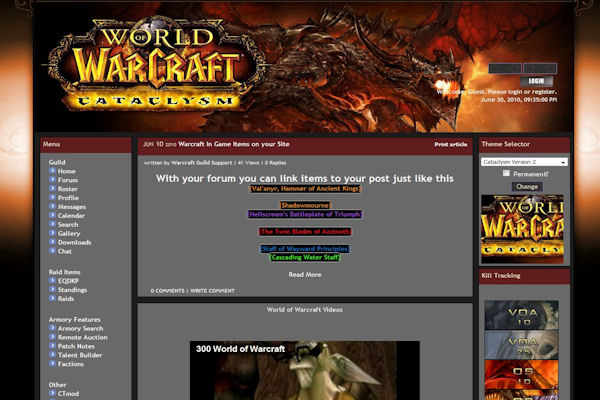
Task: Click the arrow icon beside Talent Builder
Action: point(52,354)
